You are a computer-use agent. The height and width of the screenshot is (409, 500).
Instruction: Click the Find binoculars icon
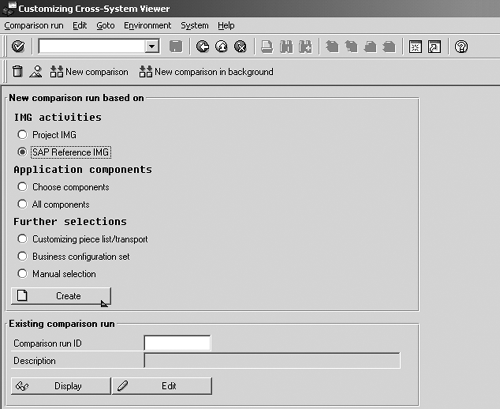pyautogui.click(x=286, y=47)
